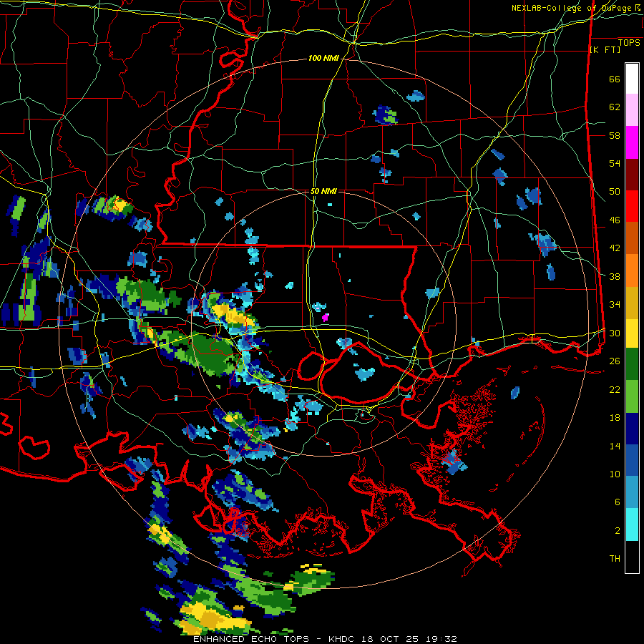Click legend value 30
Image resolution: width=644 pixels, height=644 pixels.
click(x=615, y=333)
